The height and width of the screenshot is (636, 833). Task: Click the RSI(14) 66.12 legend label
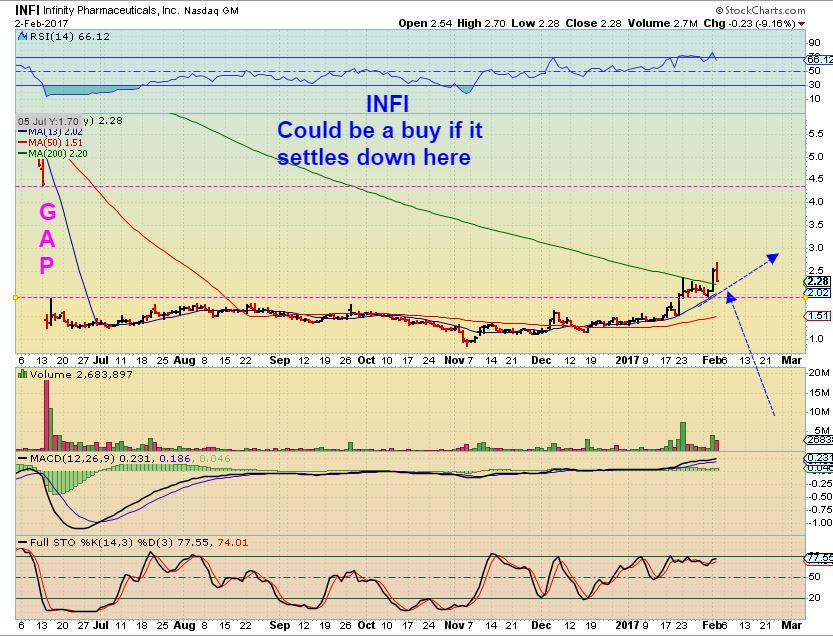(70, 37)
